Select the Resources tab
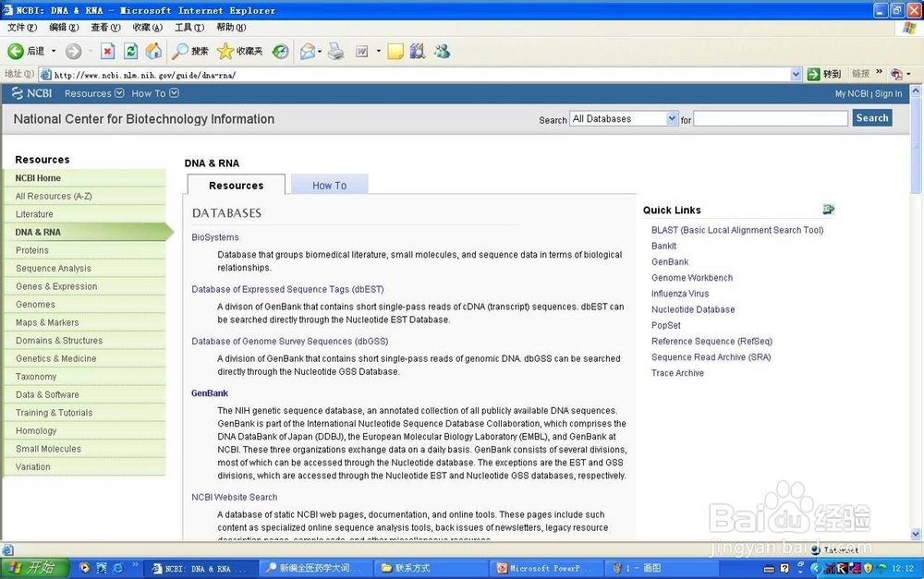The image size is (924, 579). [x=237, y=185]
